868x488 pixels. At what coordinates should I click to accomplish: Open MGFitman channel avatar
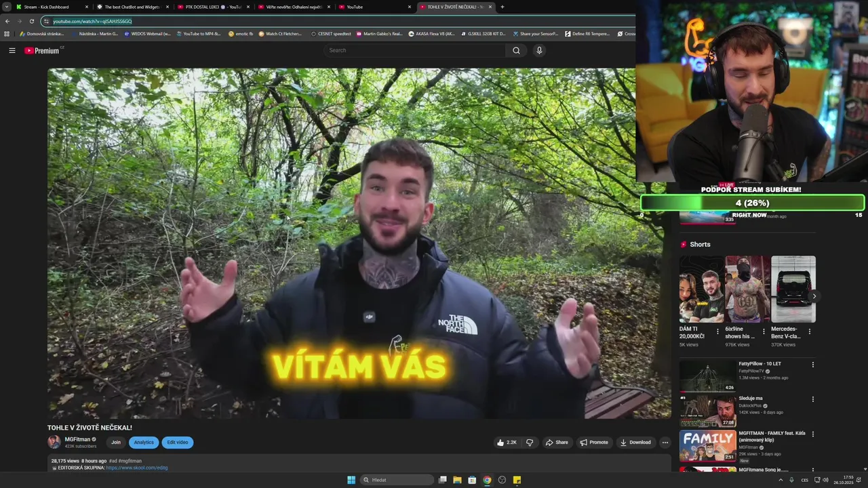click(54, 442)
